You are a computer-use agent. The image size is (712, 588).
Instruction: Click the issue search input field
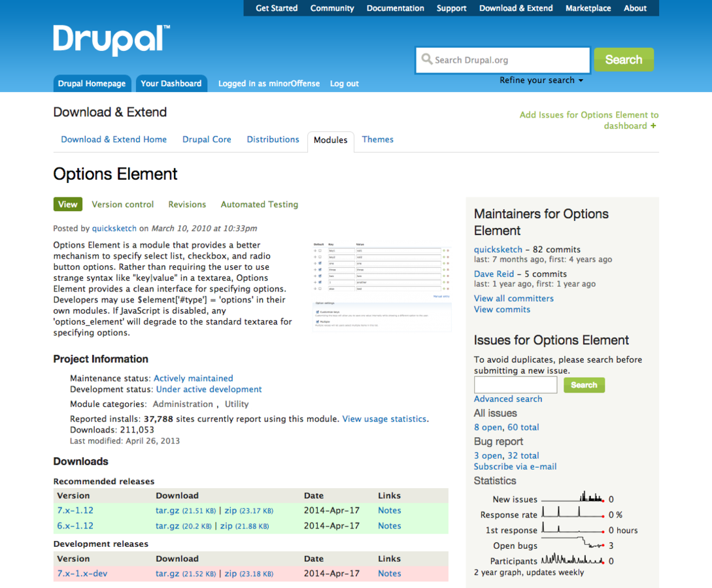[515, 385]
